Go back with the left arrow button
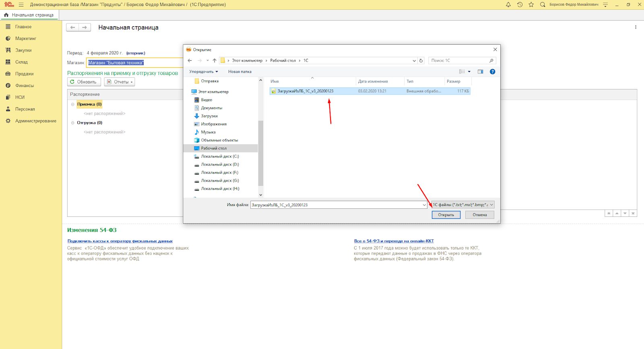Screen dimensions: 644x349 (72, 27)
